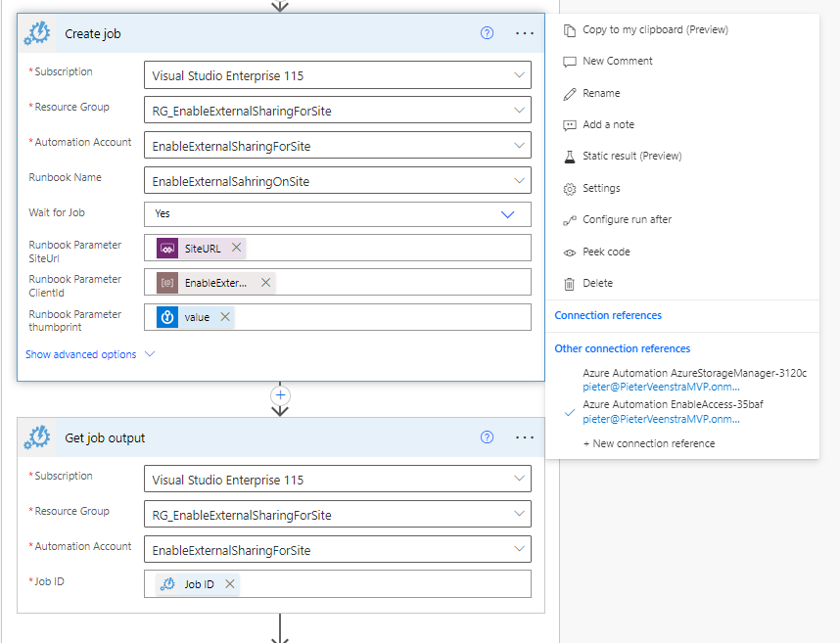
Task: Click the Get job output title text
Action: click(x=105, y=437)
